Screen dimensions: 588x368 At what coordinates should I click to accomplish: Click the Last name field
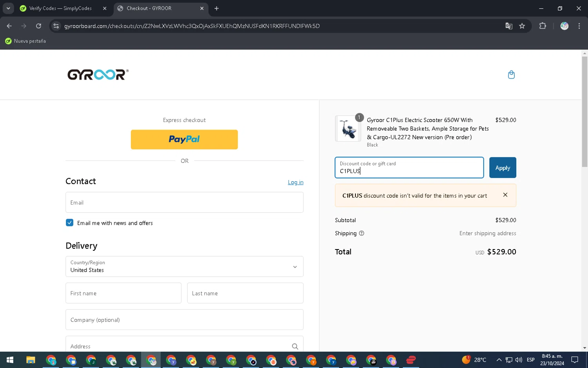(245, 293)
